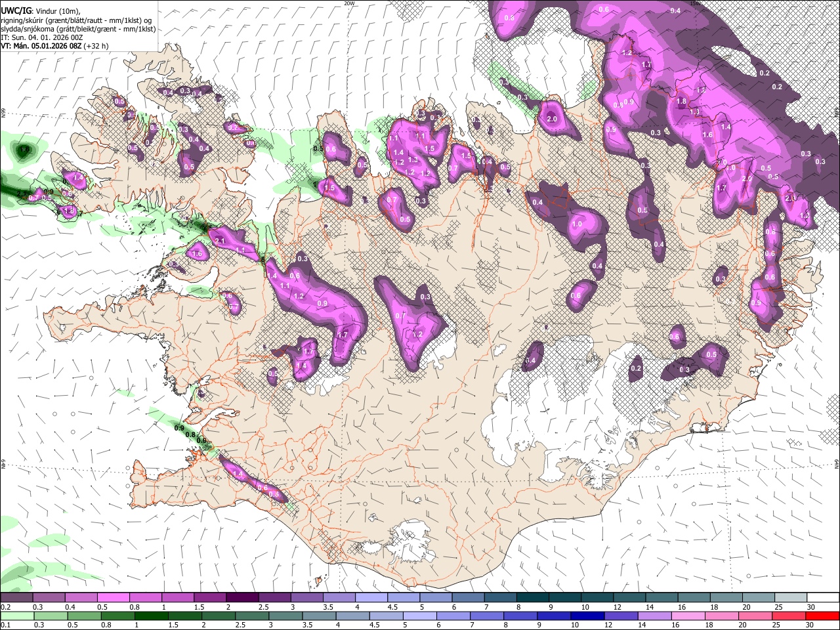840x630 pixels.
Task: Click the '(+32 h)' forecast offset text
Action: pyautogui.click(x=96, y=46)
